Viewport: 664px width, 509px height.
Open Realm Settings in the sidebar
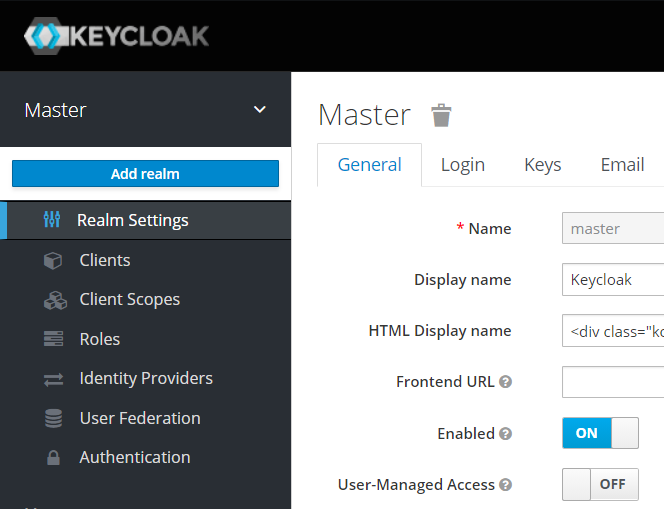point(145,220)
